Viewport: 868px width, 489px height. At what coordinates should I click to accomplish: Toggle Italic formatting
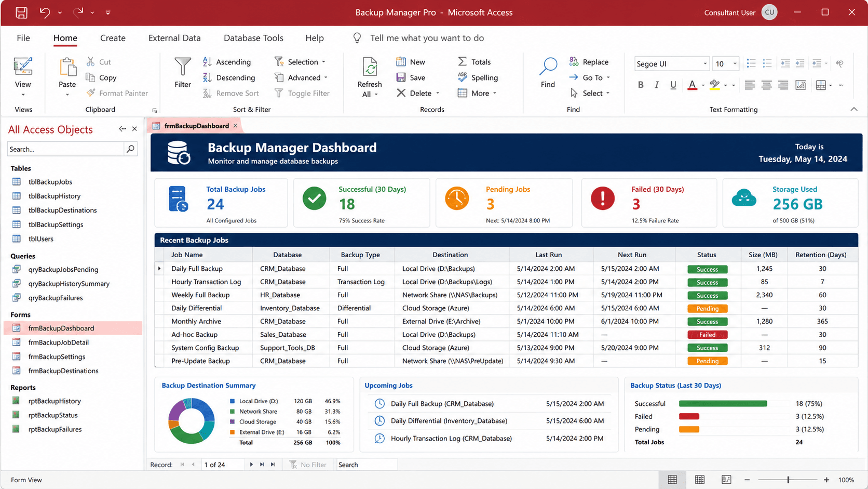click(657, 85)
